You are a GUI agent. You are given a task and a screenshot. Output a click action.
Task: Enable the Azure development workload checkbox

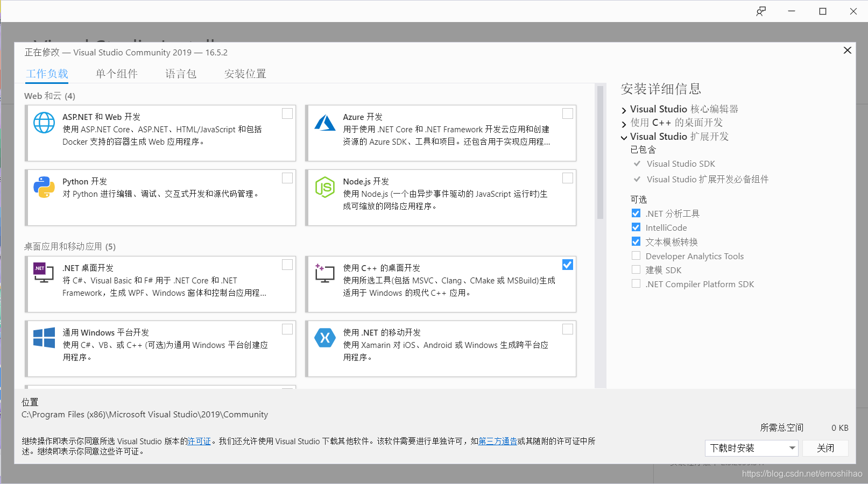coord(568,113)
